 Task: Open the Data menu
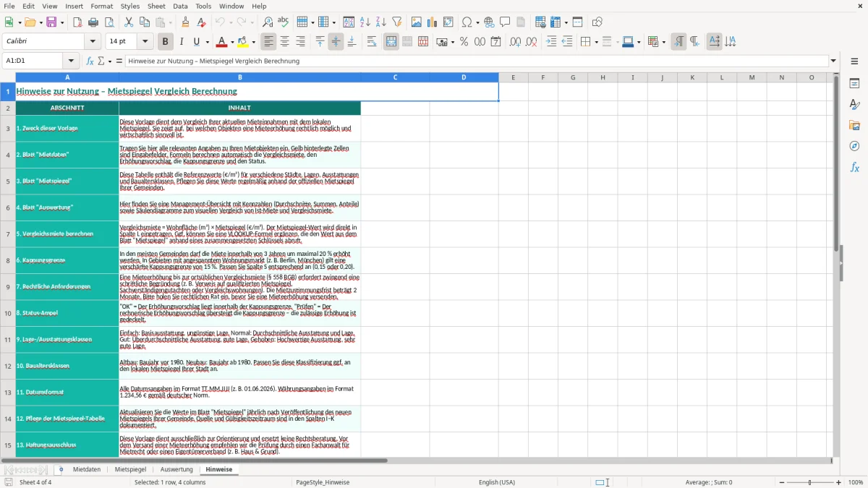click(x=180, y=6)
